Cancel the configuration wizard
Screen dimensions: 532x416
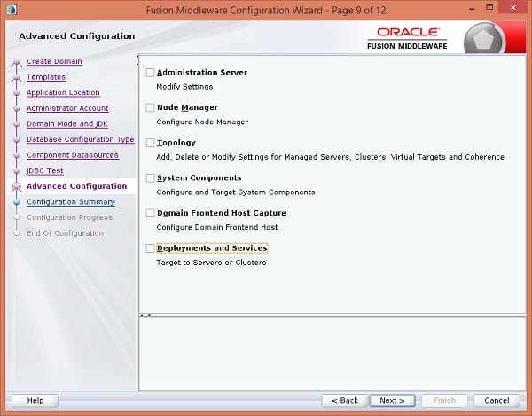tap(497, 401)
